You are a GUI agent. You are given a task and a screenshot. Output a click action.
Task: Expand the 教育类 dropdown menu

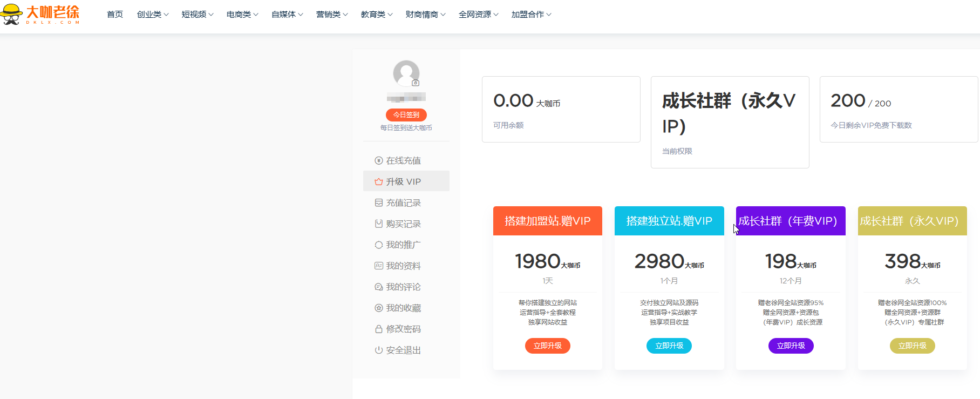[377, 15]
